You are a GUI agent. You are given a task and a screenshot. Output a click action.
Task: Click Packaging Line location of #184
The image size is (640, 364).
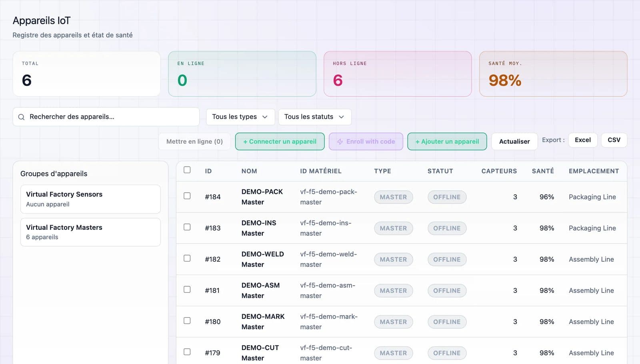(592, 197)
